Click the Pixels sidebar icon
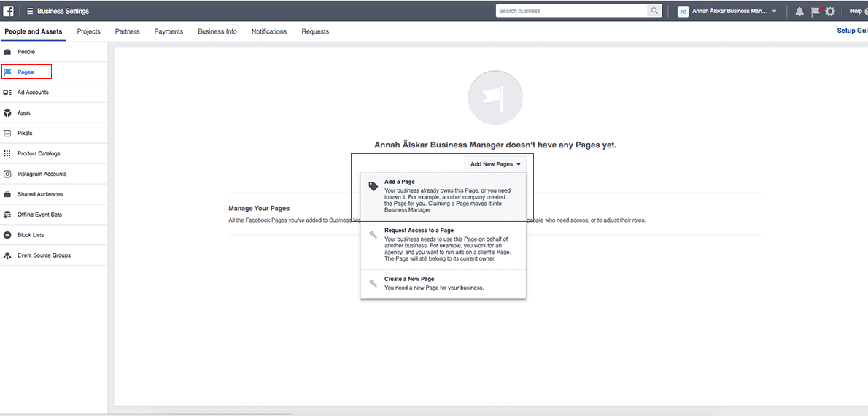 [x=7, y=134]
